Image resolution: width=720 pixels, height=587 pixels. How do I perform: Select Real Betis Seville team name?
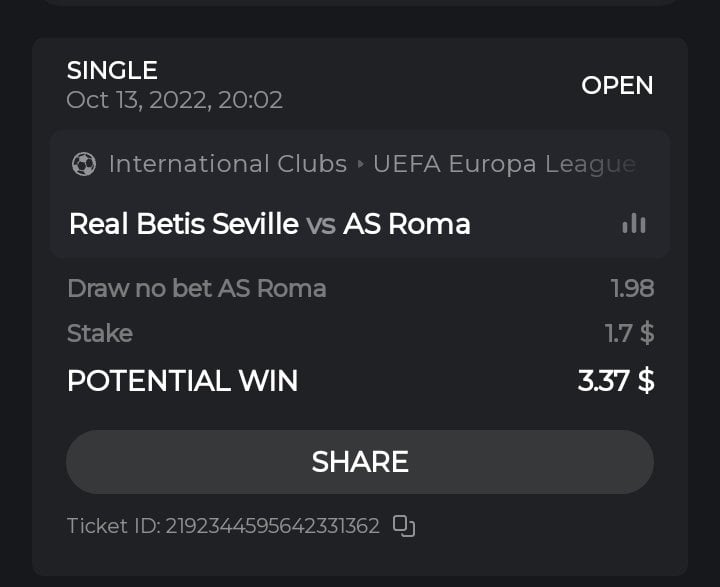[183, 223]
